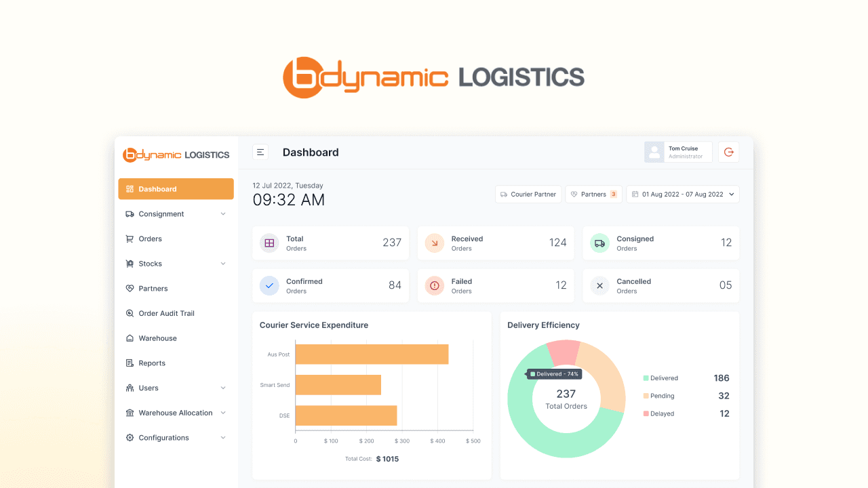Click the 09:32 AM time display

tap(289, 200)
